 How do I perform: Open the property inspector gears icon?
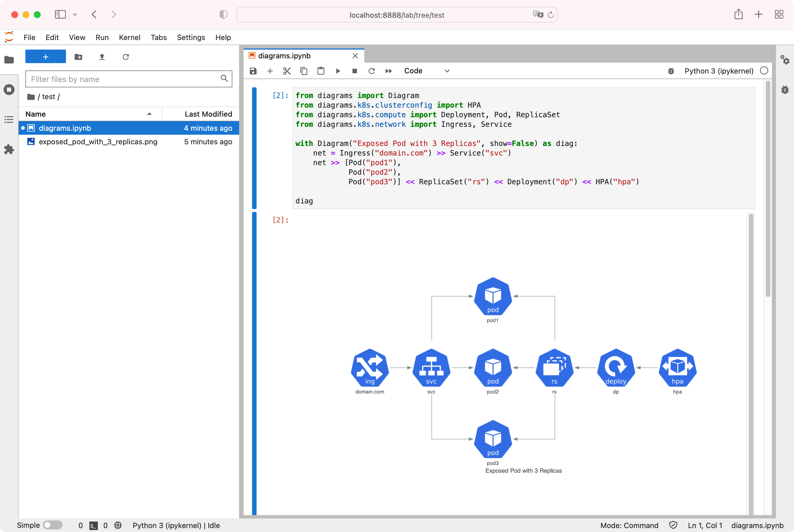tap(784, 60)
